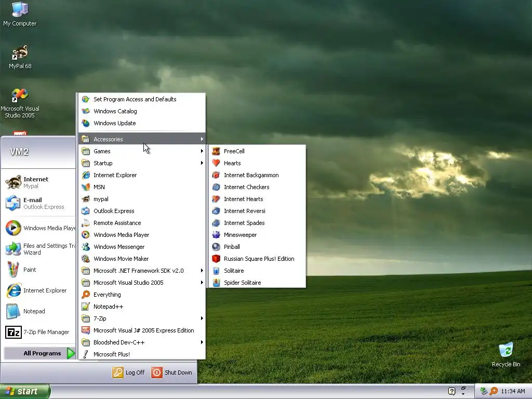Open Outlook Express in programs list
532x399 pixels.
pyautogui.click(x=142, y=211)
